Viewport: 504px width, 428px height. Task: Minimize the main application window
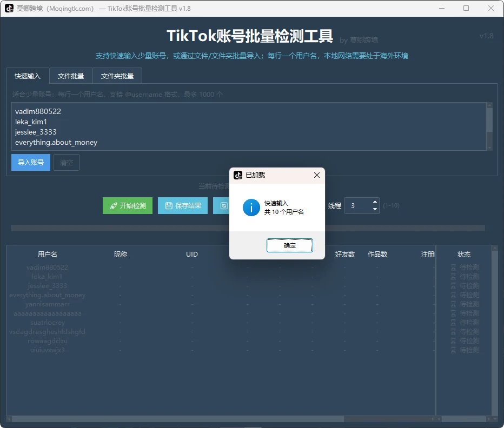[x=442, y=8]
